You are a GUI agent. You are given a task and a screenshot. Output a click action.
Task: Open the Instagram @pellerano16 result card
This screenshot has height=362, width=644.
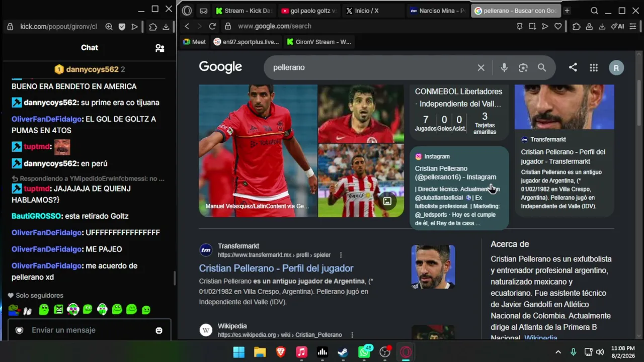459,188
